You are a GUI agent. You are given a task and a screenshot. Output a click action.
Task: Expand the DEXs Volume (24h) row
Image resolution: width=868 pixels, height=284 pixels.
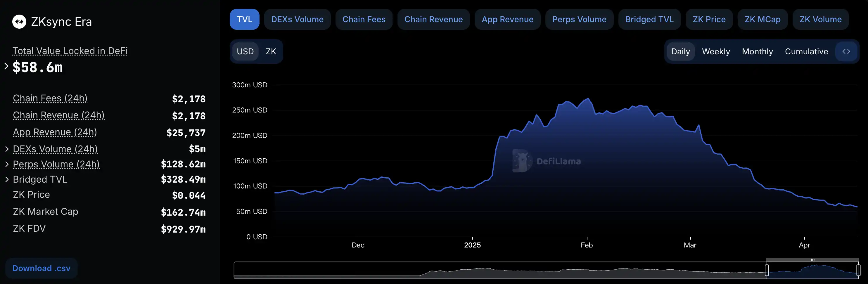coord(7,149)
